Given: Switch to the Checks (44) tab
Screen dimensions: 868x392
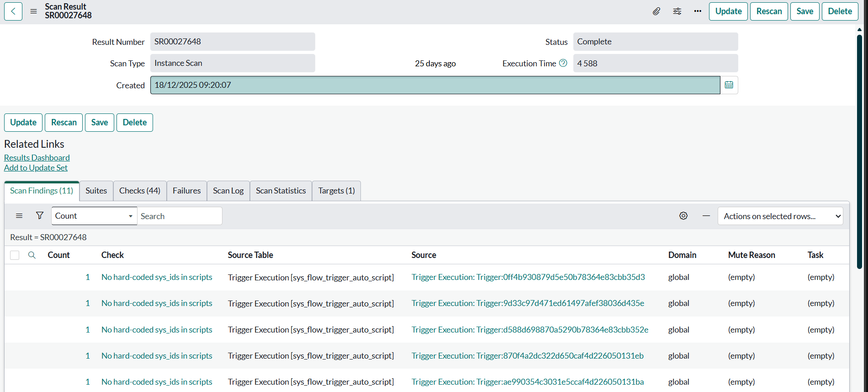Looking at the screenshot, I should coord(140,191).
